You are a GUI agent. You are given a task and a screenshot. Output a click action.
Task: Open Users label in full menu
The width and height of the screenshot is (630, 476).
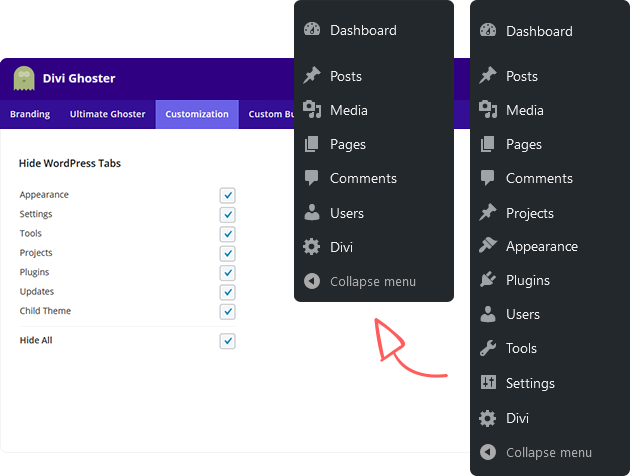[x=523, y=314]
